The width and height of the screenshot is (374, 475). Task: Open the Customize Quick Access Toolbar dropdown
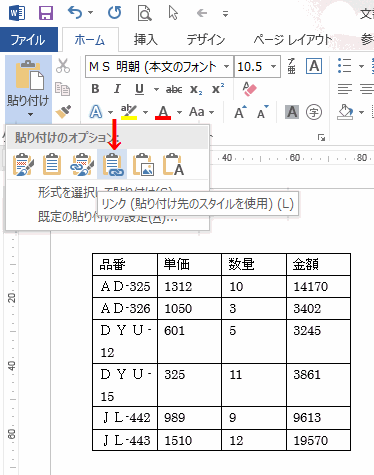coord(226,14)
